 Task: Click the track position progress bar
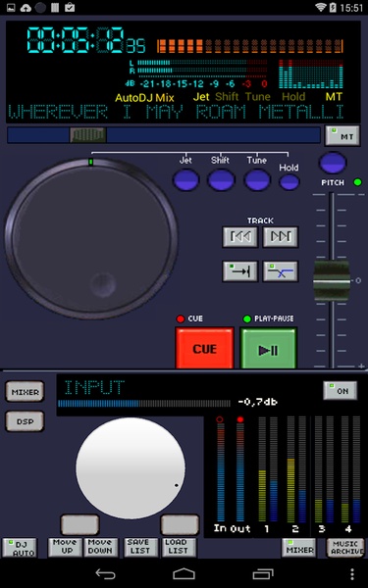click(x=164, y=135)
